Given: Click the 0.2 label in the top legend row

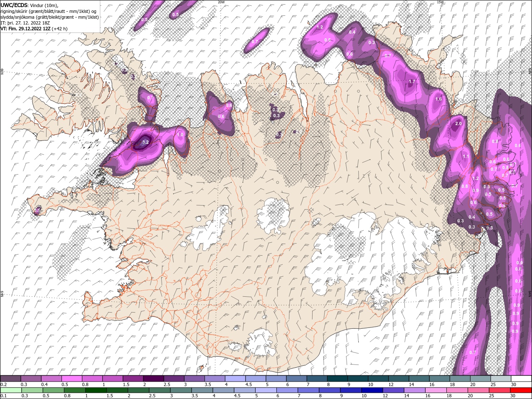Looking at the screenshot, I should click(x=4, y=384).
